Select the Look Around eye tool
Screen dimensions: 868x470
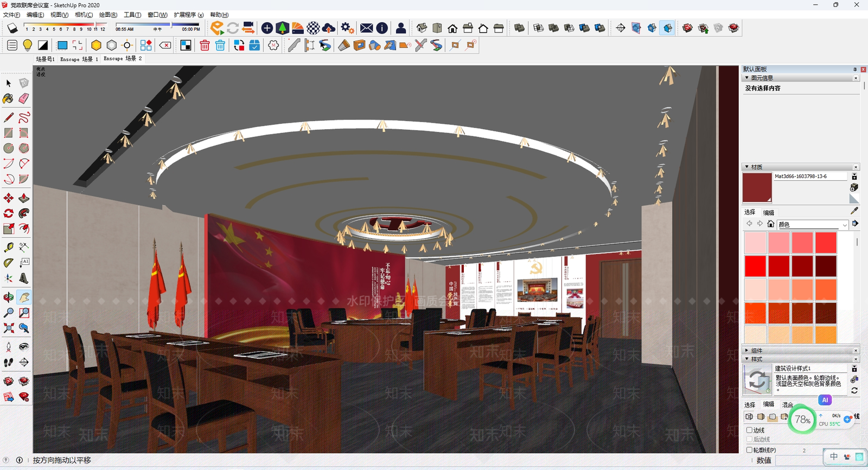(x=24, y=347)
